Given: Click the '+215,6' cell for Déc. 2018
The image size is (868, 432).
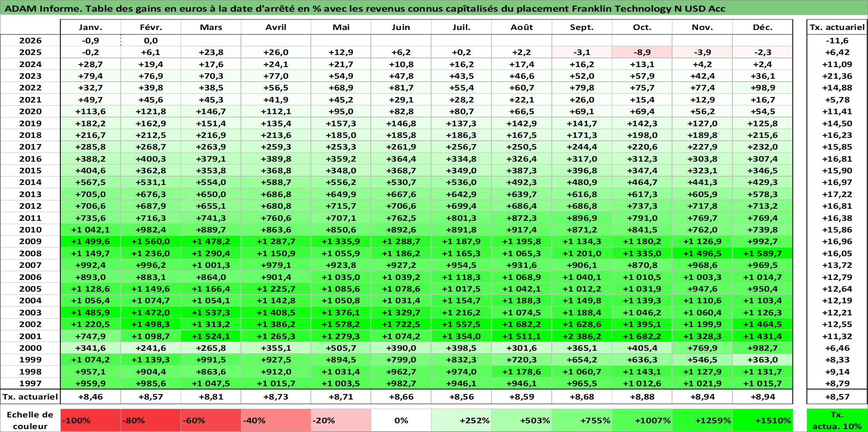Looking at the screenshot, I should [x=763, y=135].
